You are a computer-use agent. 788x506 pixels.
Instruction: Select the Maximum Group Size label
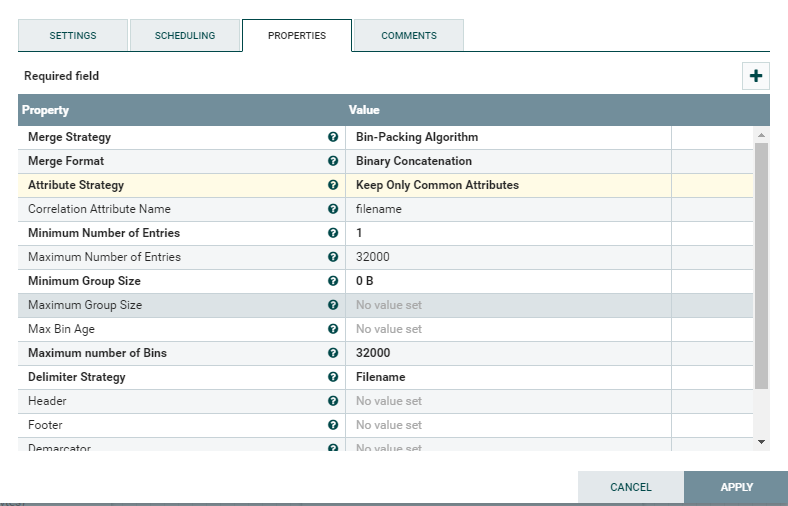coord(85,305)
